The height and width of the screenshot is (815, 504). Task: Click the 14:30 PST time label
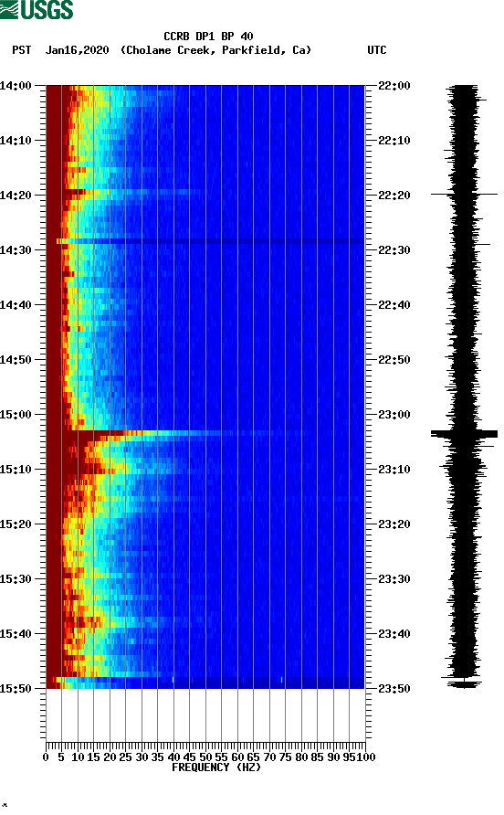[16, 250]
